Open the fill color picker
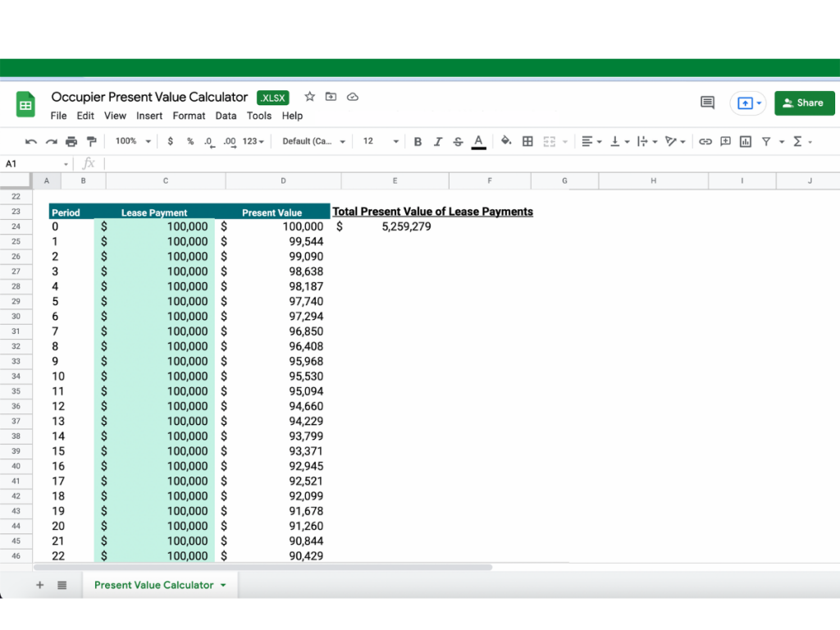Viewport: 840px width, 630px height. [x=505, y=141]
